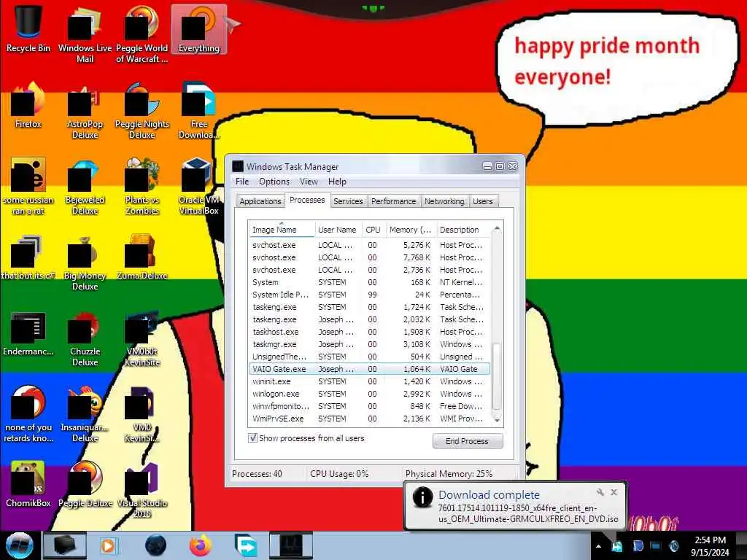
Task: Sort processes by CPU column
Action: [373, 230]
